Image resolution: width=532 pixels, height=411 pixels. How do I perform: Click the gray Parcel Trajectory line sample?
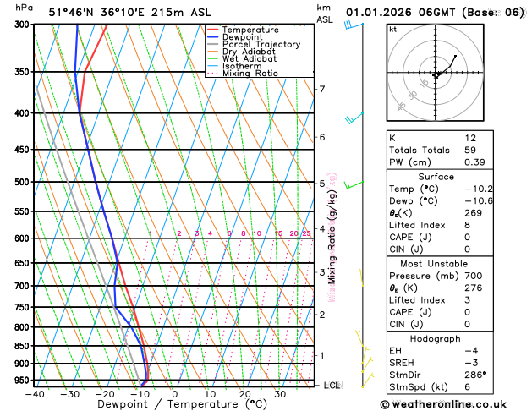[x=213, y=45]
